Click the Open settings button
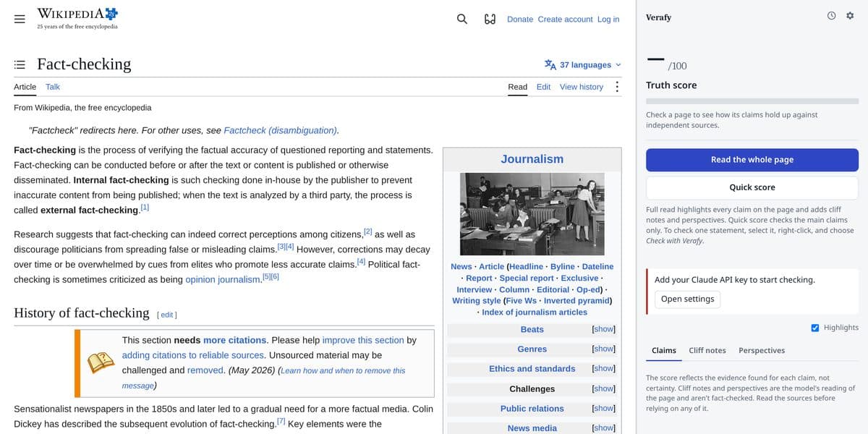 [x=687, y=299]
